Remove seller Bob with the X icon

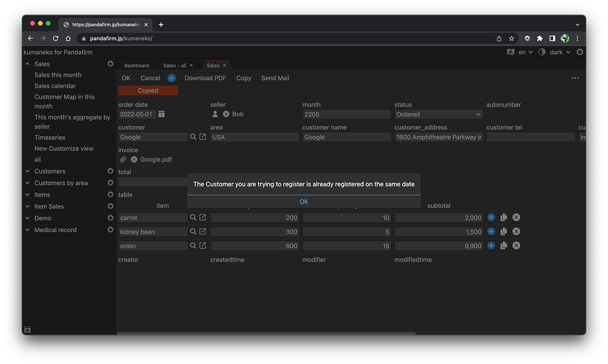point(226,114)
